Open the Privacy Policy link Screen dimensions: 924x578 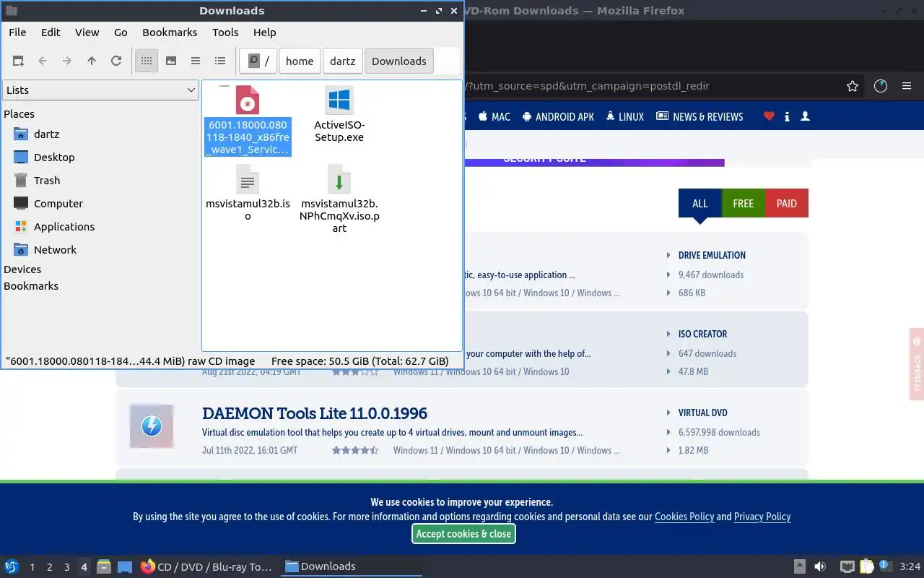762,517
